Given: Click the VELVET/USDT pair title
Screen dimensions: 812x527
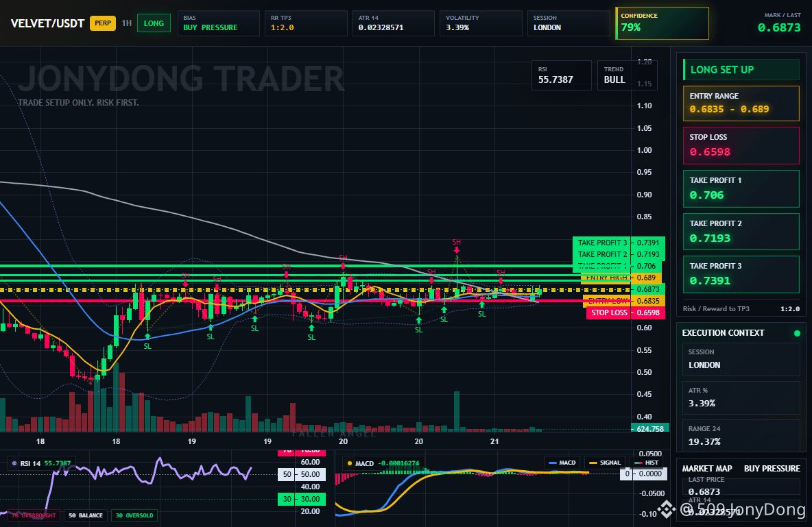Looking at the screenshot, I should point(47,23).
